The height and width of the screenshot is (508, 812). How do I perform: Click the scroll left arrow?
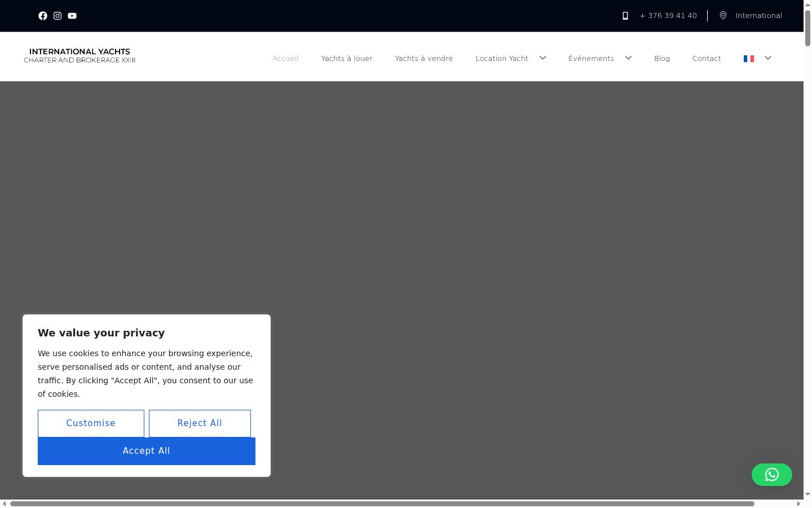tap(5, 503)
